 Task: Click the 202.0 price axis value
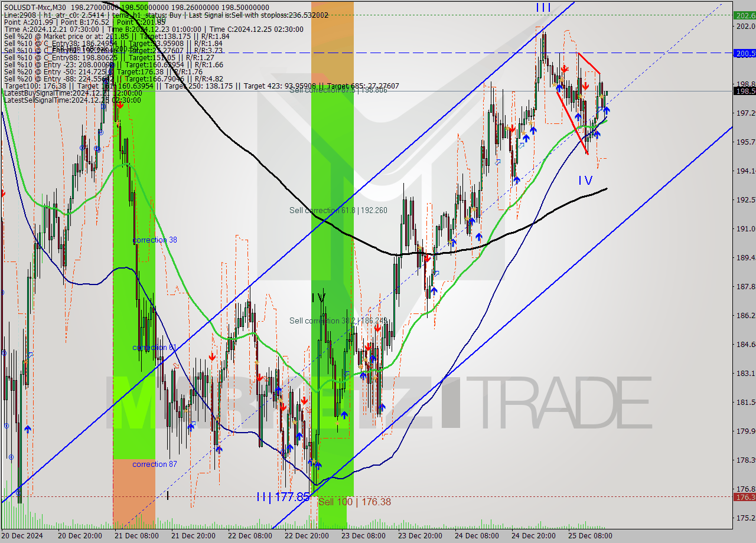point(745,26)
